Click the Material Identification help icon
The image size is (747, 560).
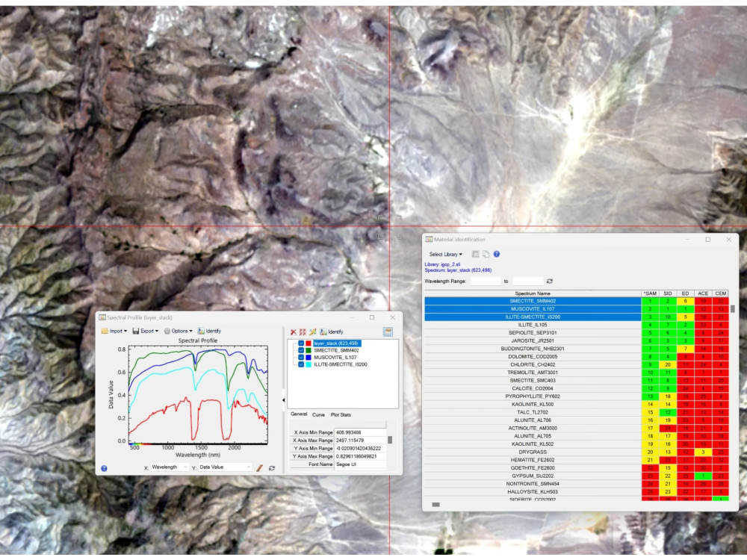point(497,255)
